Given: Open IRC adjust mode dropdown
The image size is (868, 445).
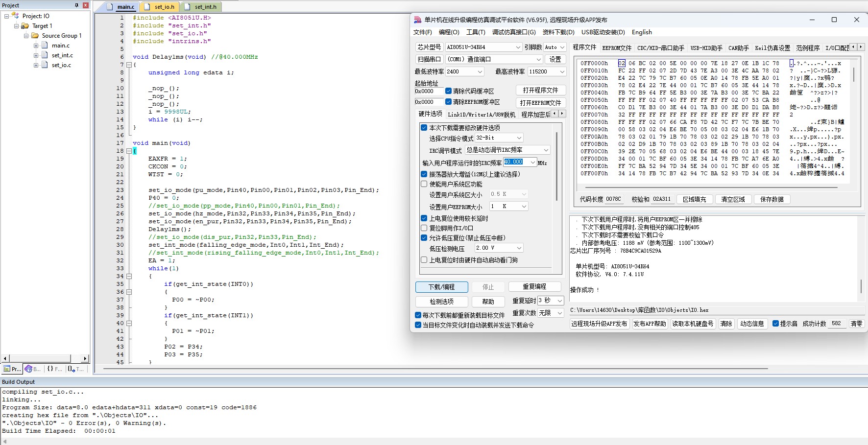Looking at the screenshot, I should click(546, 150).
